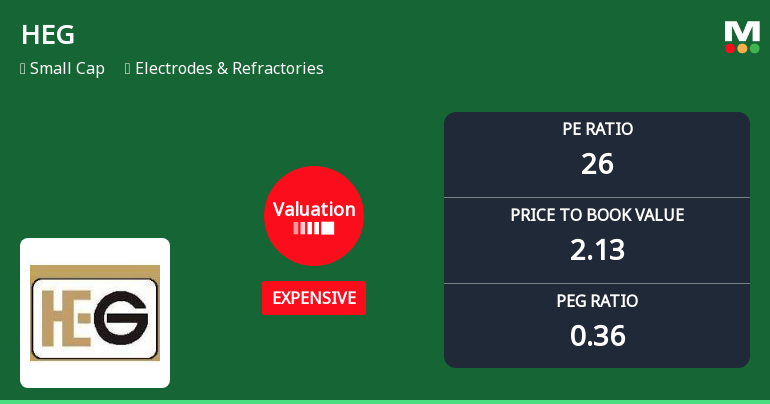
Task: Click the red EXPENSIVE badge
Action: [x=314, y=298]
